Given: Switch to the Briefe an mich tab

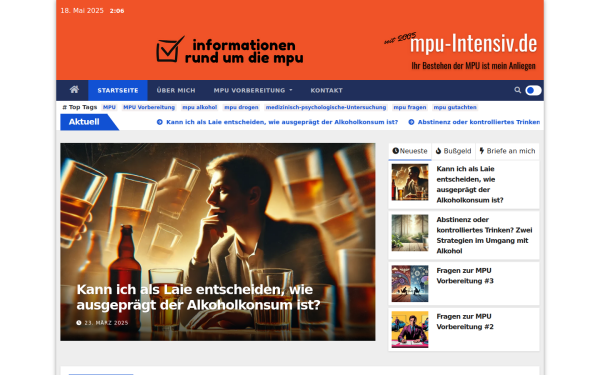Looking at the screenshot, I should click(x=507, y=151).
